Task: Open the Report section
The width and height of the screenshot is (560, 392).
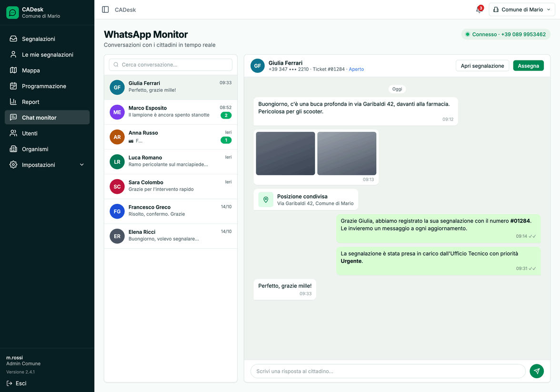Action: pyautogui.click(x=47, y=101)
